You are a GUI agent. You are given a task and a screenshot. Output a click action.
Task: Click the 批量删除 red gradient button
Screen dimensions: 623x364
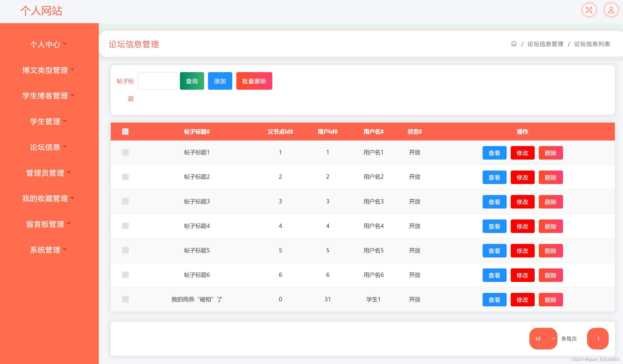(254, 81)
